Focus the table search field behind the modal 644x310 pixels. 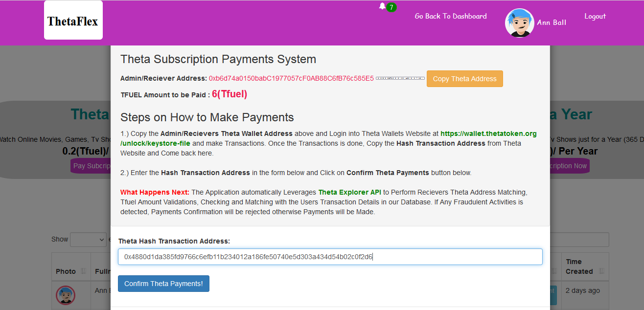click(x=579, y=240)
